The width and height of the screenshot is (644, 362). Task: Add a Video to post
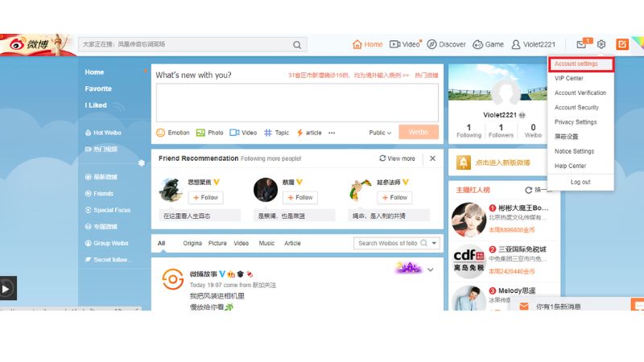243,133
